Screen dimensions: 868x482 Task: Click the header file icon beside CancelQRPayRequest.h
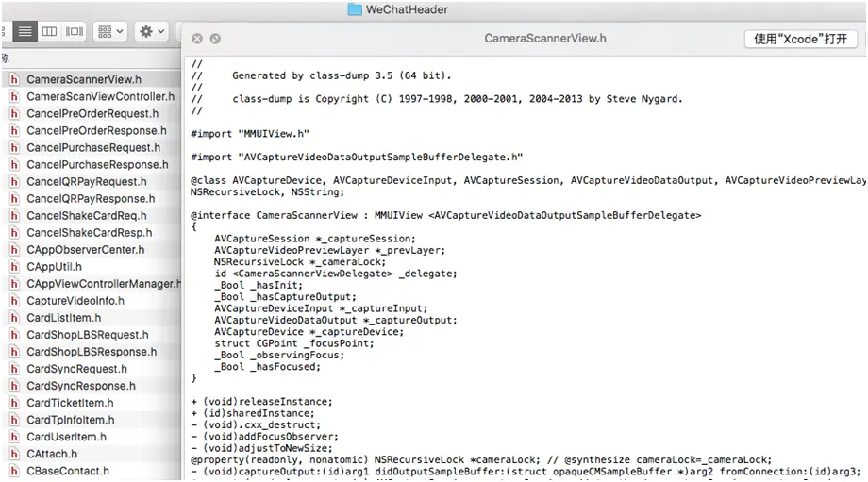(14, 181)
